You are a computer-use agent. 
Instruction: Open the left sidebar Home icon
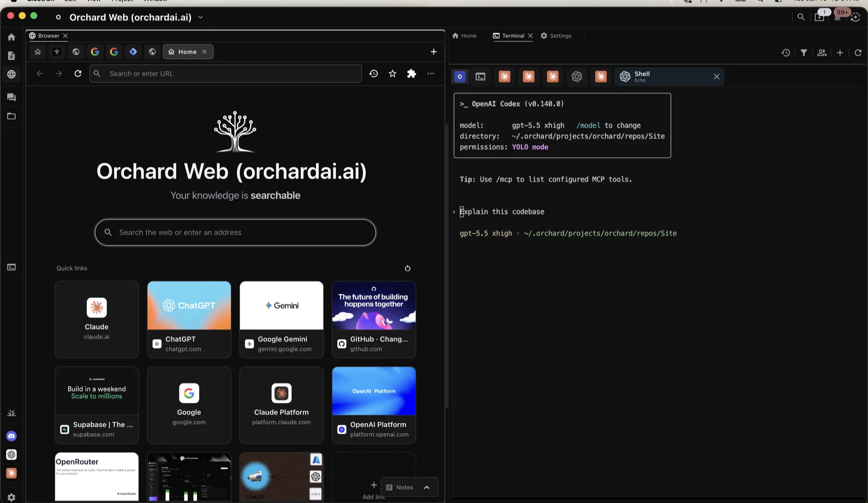(12, 37)
